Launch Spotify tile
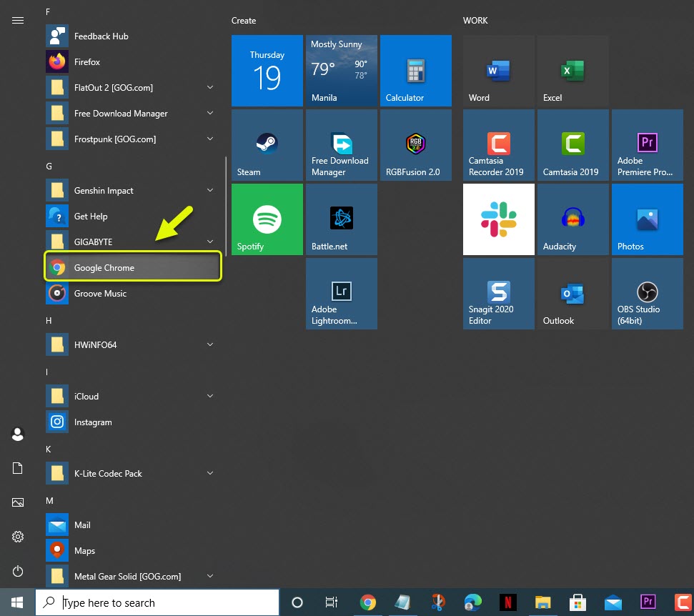This screenshot has height=616, width=694. [x=267, y=219]
